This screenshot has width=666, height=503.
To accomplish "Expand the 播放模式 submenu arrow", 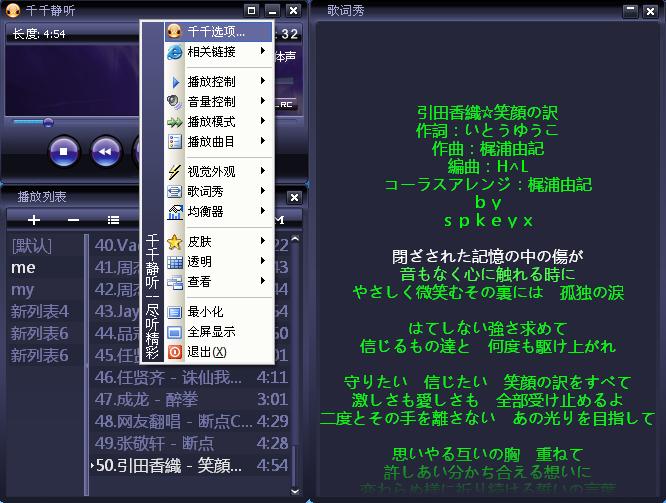I will [263, 121].
